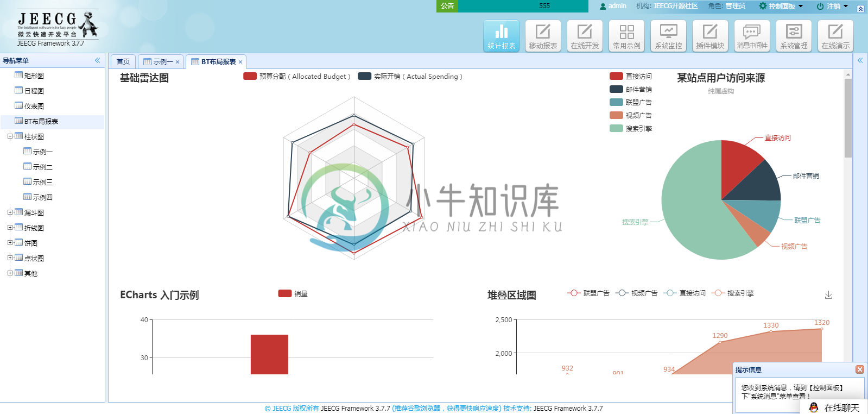
Task: Toggle 视频广告 legend in 堆叠区域图
Action: (636, 293)
